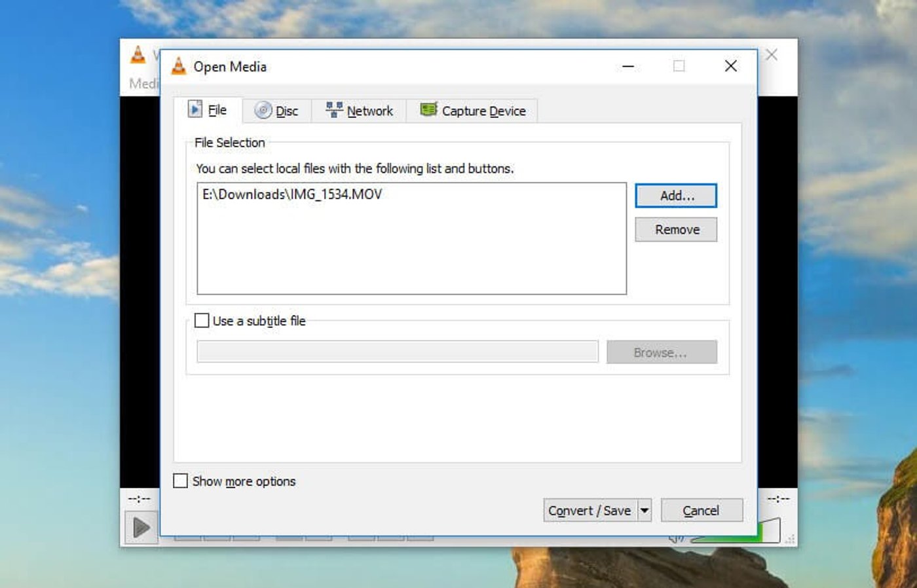Click the Capture Device tab icon
This screenshot has height=588, width=917.
point(429,109)
